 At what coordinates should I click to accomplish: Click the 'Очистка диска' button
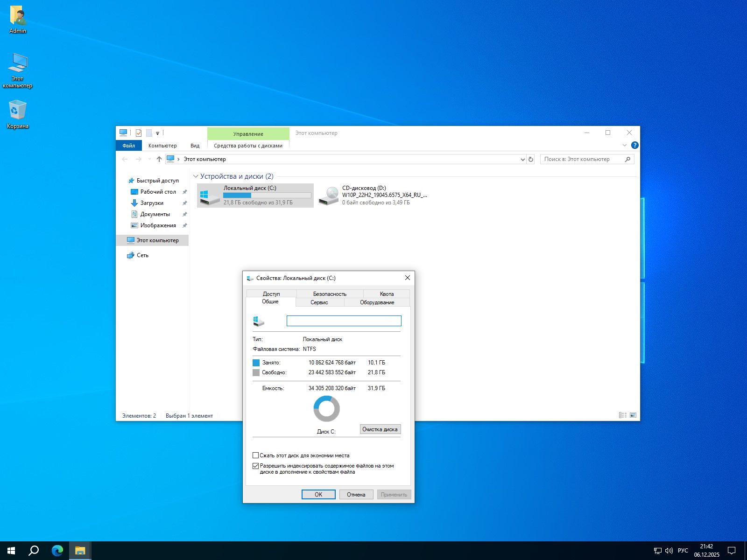pos(380,429)
